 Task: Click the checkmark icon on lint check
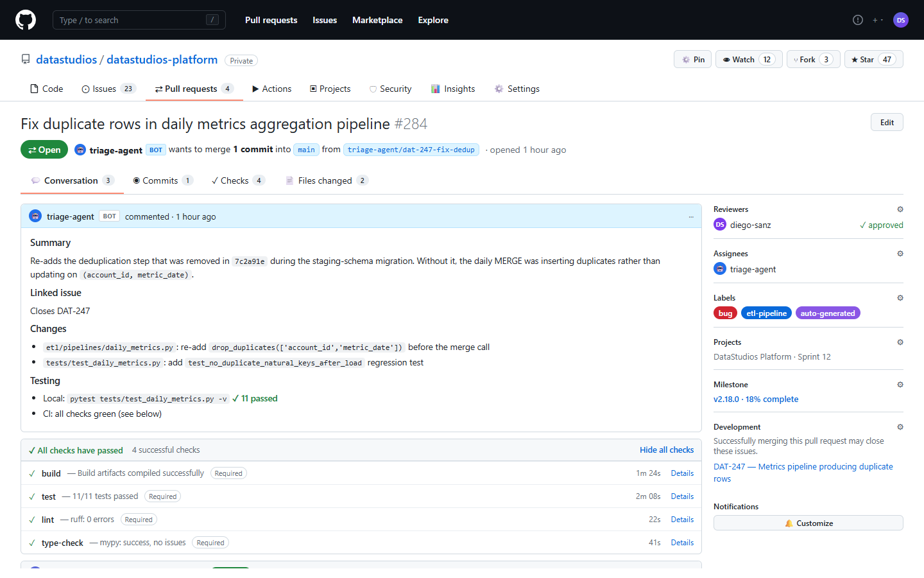[32, 520]
